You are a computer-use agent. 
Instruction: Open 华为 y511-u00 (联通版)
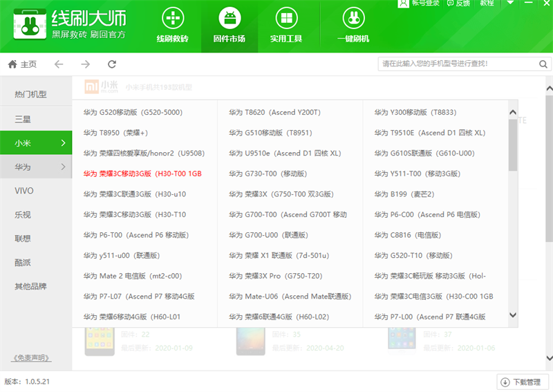(x=122, y=256)
